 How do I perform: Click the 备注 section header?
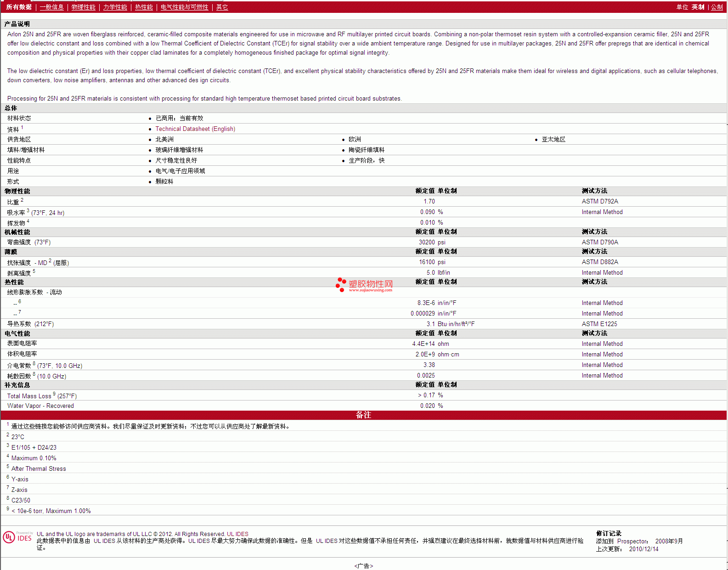click(x=363, y=415)
